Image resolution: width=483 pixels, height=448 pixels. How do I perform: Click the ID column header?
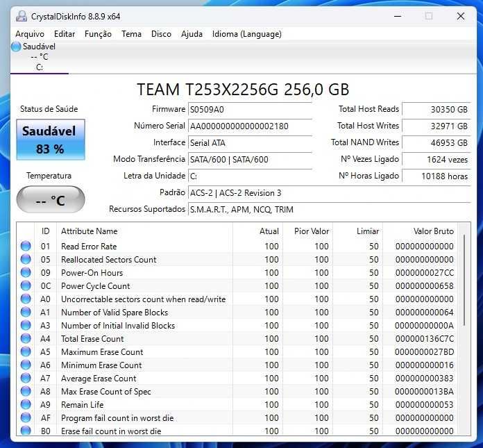(45, 231)
